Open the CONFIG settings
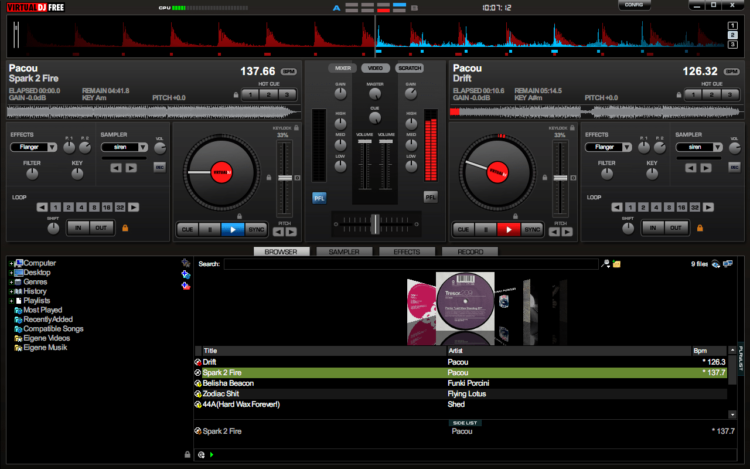 634,5
